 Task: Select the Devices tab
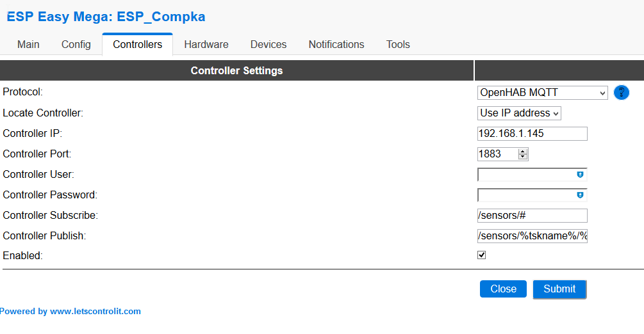pyautogui.click(x=268, y=45)
